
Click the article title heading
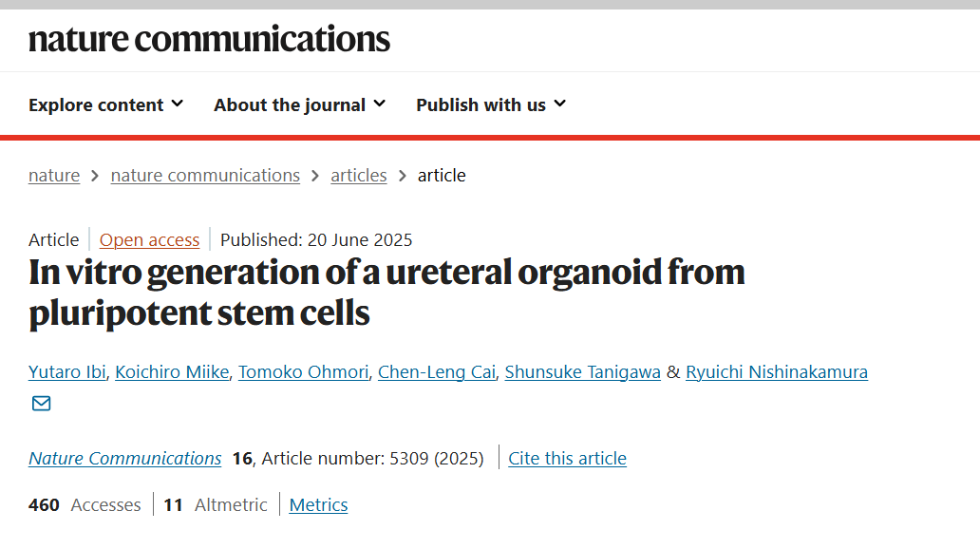point(386,292)
